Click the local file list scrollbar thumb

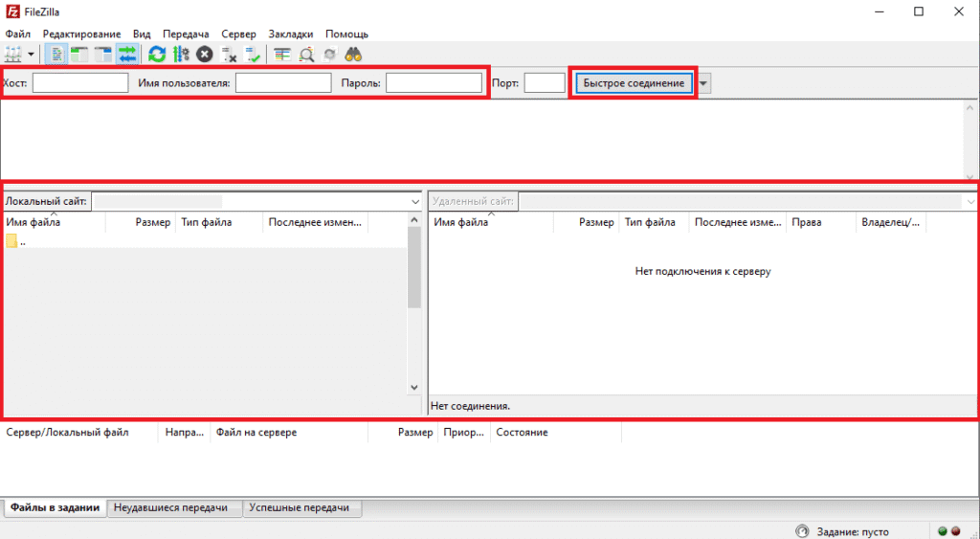point(414,267)
